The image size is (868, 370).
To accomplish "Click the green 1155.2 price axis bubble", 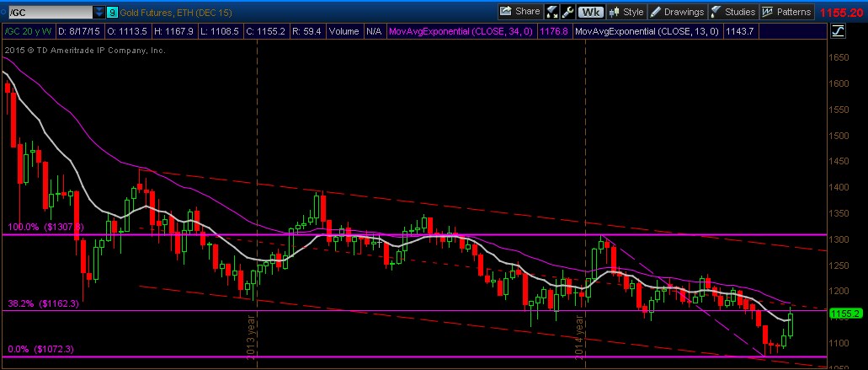I will pos(844,314).
